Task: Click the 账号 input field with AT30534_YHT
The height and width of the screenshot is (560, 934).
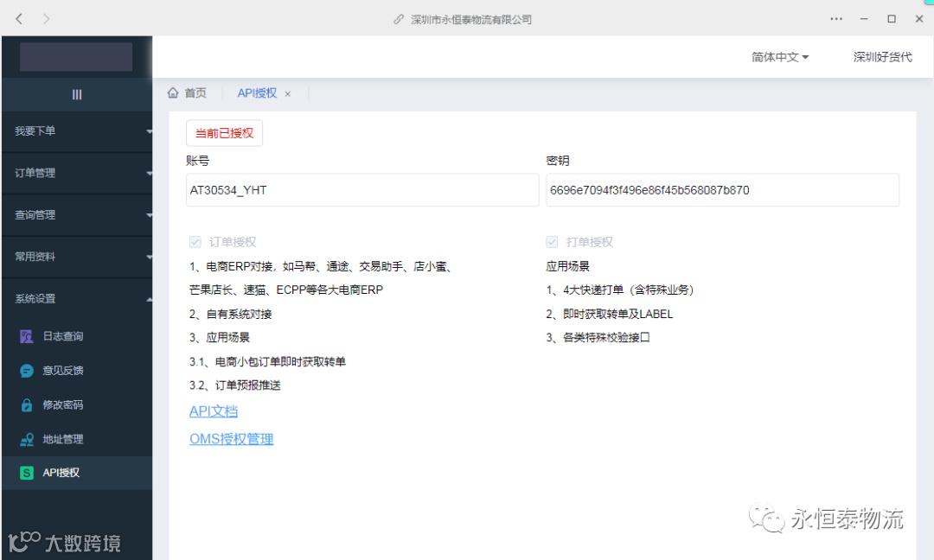Action: (x=362, y=190)
